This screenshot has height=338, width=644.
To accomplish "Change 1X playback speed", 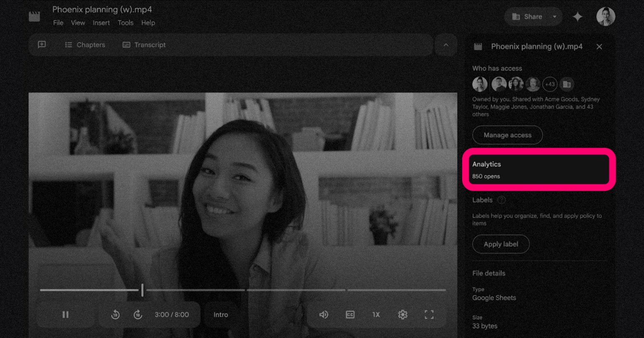I will (376, 315).
